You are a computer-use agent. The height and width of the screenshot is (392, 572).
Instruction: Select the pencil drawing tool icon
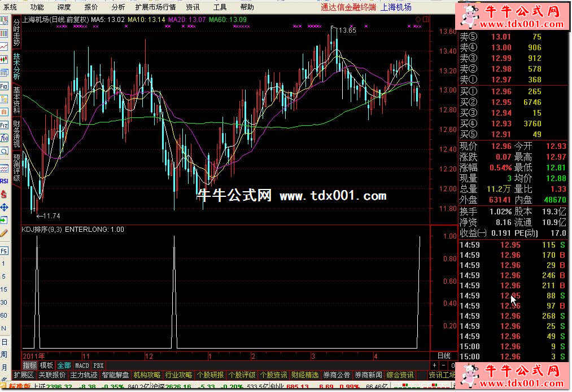4,233
